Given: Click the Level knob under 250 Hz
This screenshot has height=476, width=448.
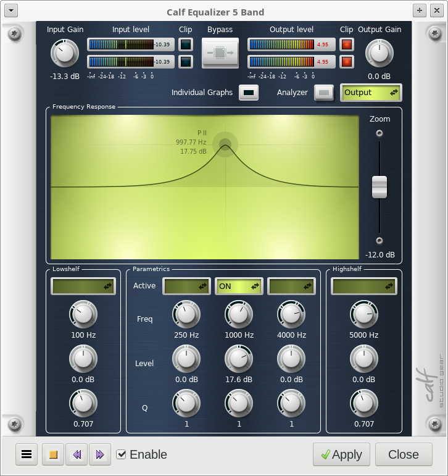Looking at the screenshot, I should click(x=186, y=359).
